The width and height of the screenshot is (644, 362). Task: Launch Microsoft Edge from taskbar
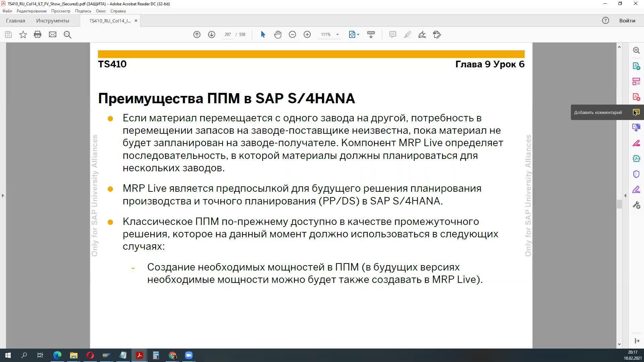(x=57, y=355)
